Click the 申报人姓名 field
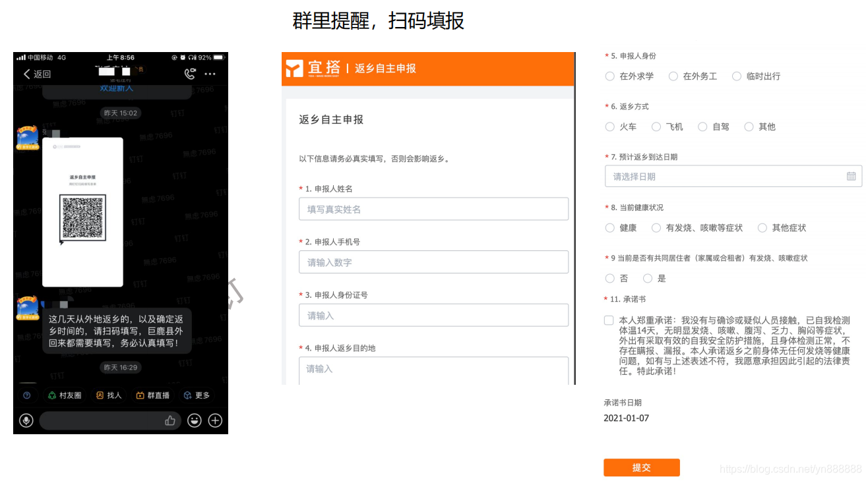Screen dimensions: 868x481 pyautogui.click(x=433, y=209)
